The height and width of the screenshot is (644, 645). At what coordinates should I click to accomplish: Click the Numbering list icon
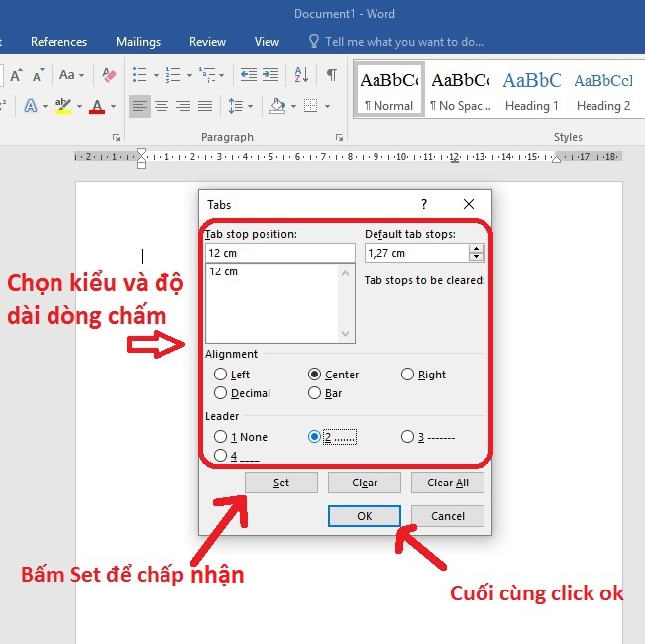(x=173, y=75)
